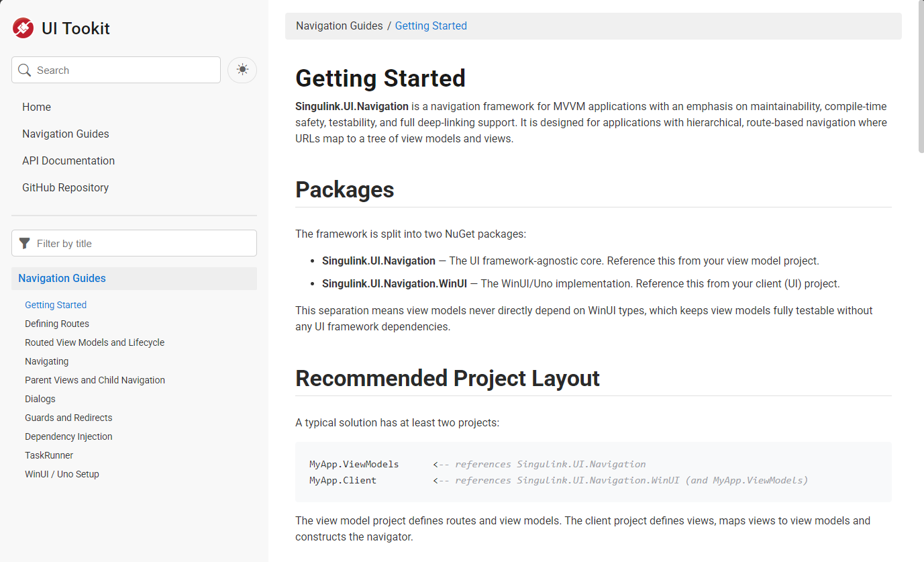Click the page vertical scrollbar thumb
Image resolution: width=924 pixels, height=562 pixels.
[x=920, y=77]
